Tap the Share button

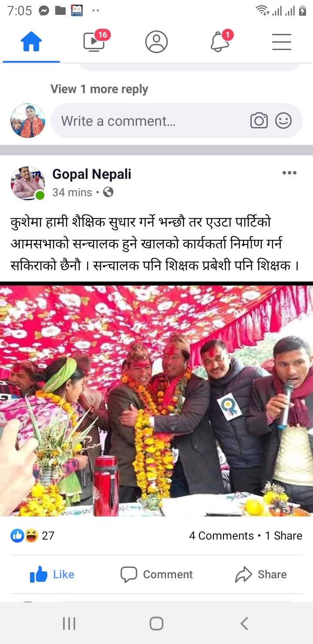click(x=261, y=574)
